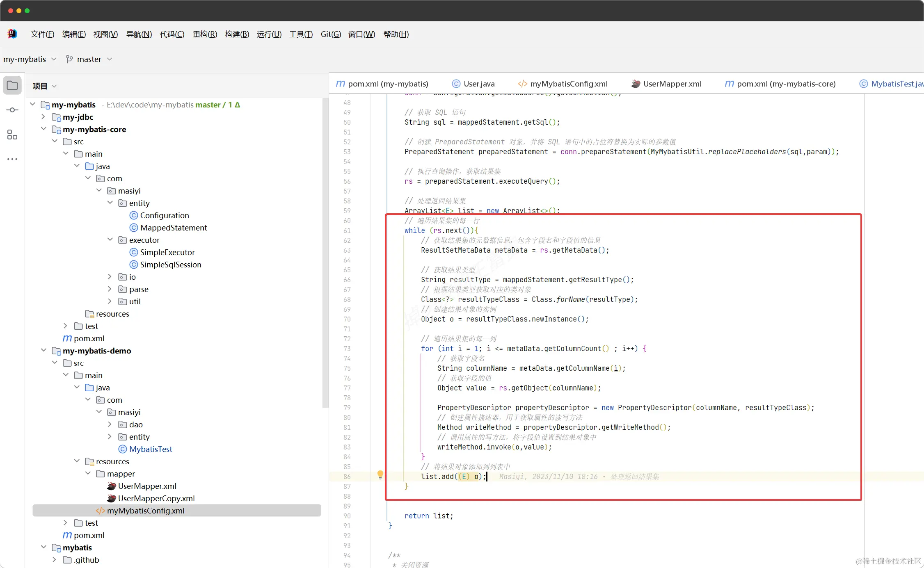Open the master Git branch dropdown
The image size is (924, 568).
coord(89,59)
